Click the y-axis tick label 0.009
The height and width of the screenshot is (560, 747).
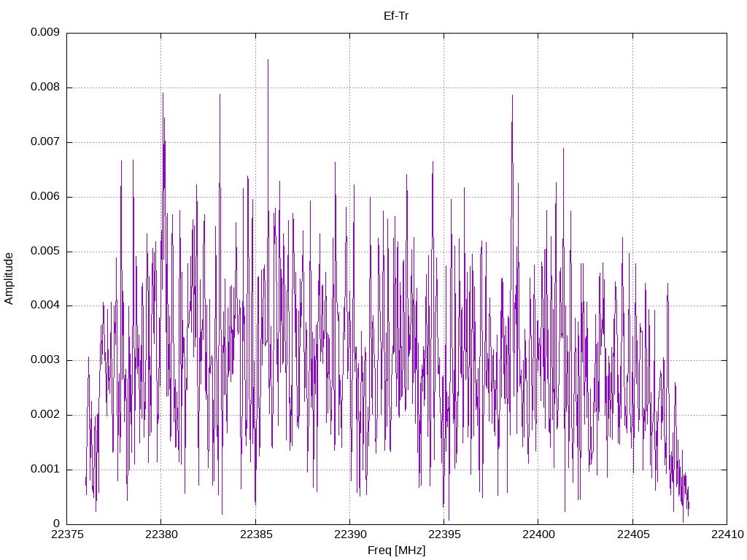tap(45, 32)
